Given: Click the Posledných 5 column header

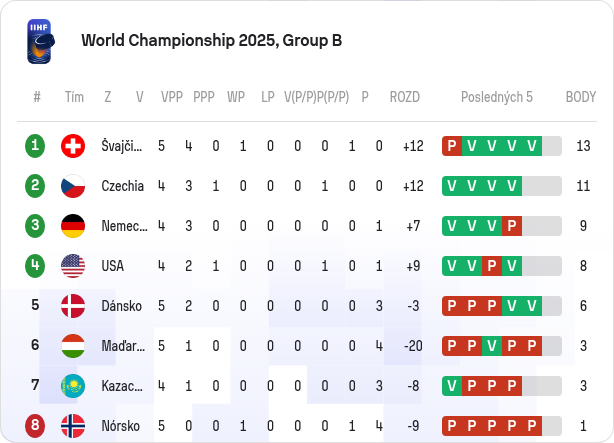Looking at the screenshot, I should click(x=497, y=97).
